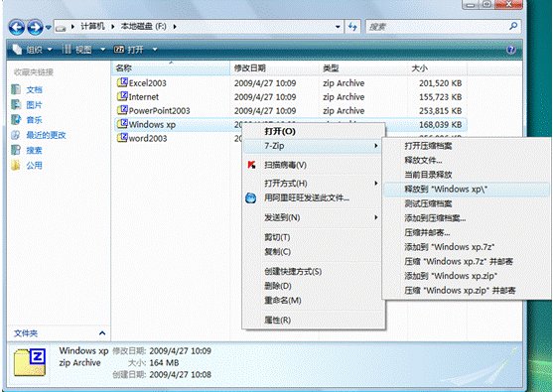
Task: Open the 组织 toolbar menu
Action: pyautogui.click(x=33, y=50)
